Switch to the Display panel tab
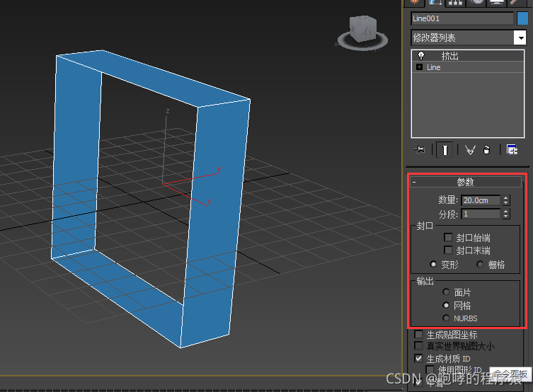 pyautogui.click(x=498, y=2)
